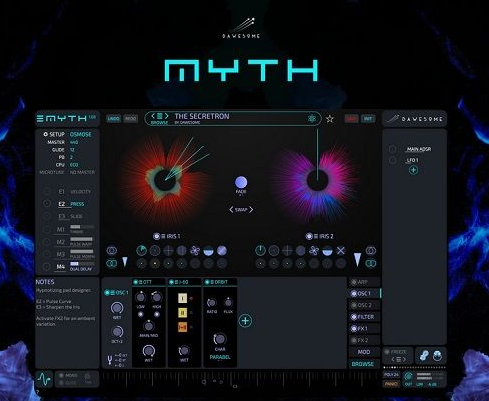Add a new effect module with the plus icon
Viewport: 489px width, 401px height.
(246, 321)
